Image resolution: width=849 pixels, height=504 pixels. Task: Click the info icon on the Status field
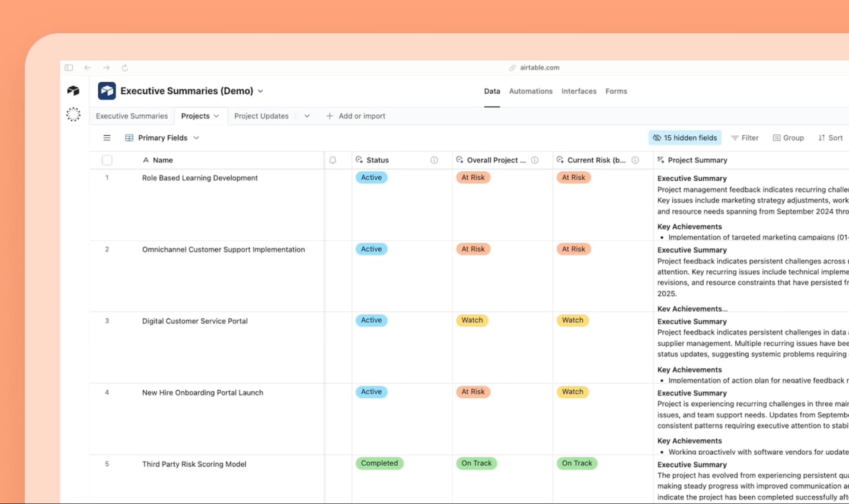[434, 160]
